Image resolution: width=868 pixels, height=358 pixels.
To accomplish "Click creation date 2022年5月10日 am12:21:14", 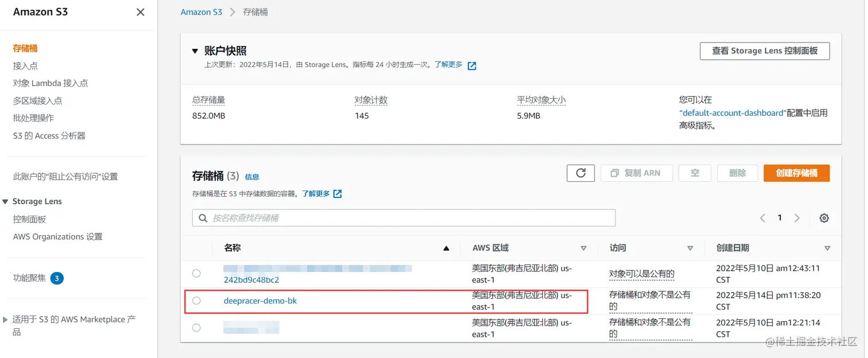I will pyautogui.click(x=768, y=328).
